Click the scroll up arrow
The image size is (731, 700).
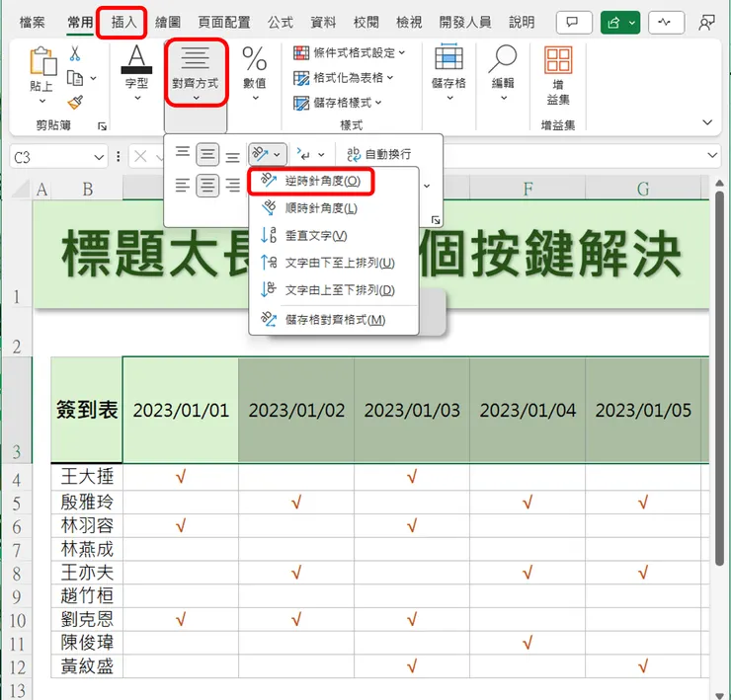coord(719,183)
